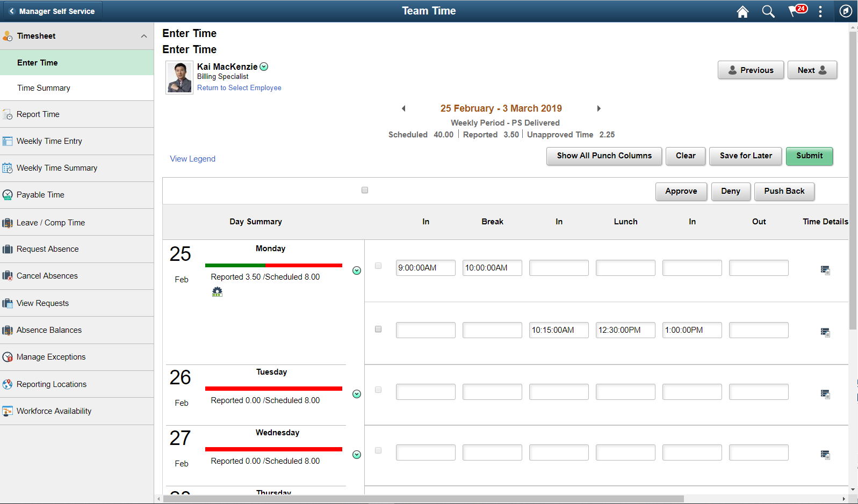The height and width of the screenshot is (504, 858).
Task: Submit the timesheet
Action: click(809, 156)
